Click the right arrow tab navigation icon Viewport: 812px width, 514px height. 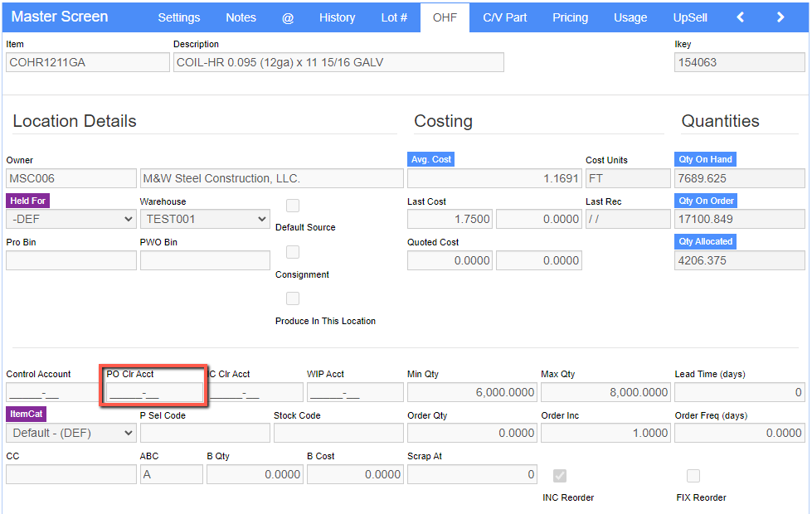[x=780, y=17]
